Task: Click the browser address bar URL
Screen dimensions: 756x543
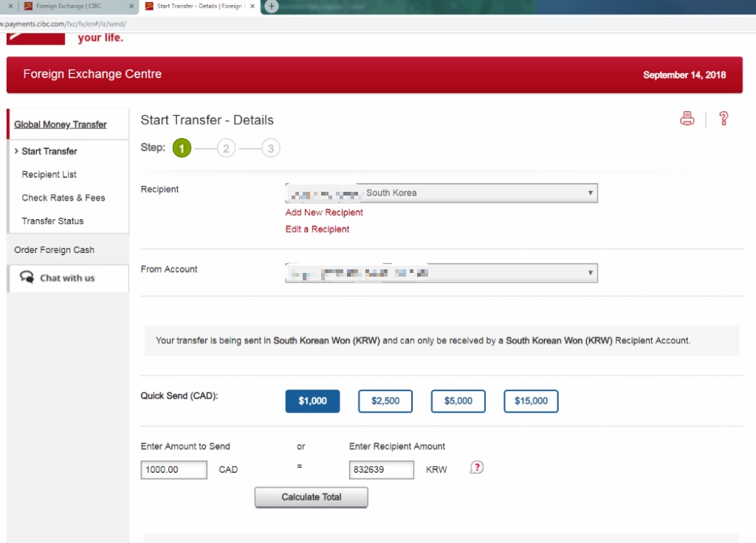Action: click(63, 24)
